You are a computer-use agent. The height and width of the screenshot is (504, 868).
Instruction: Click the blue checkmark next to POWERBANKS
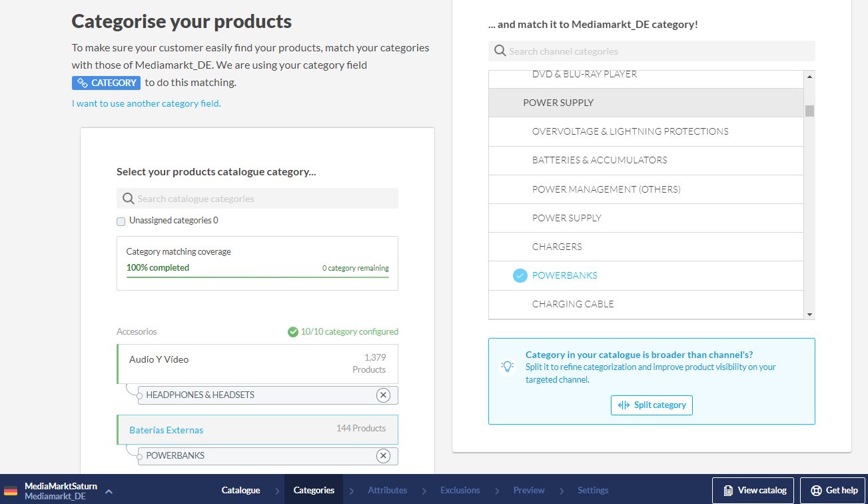[520, 275]
